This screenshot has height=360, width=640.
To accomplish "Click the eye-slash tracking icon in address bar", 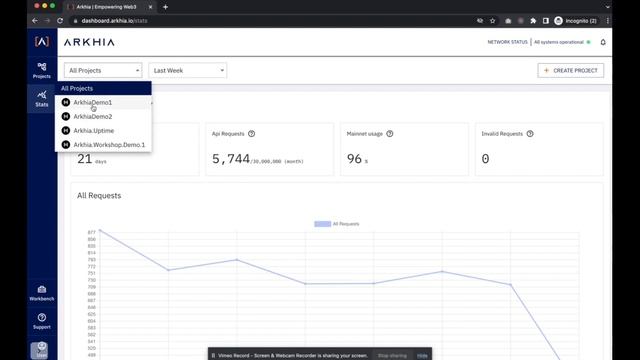I will click(480, 20).
